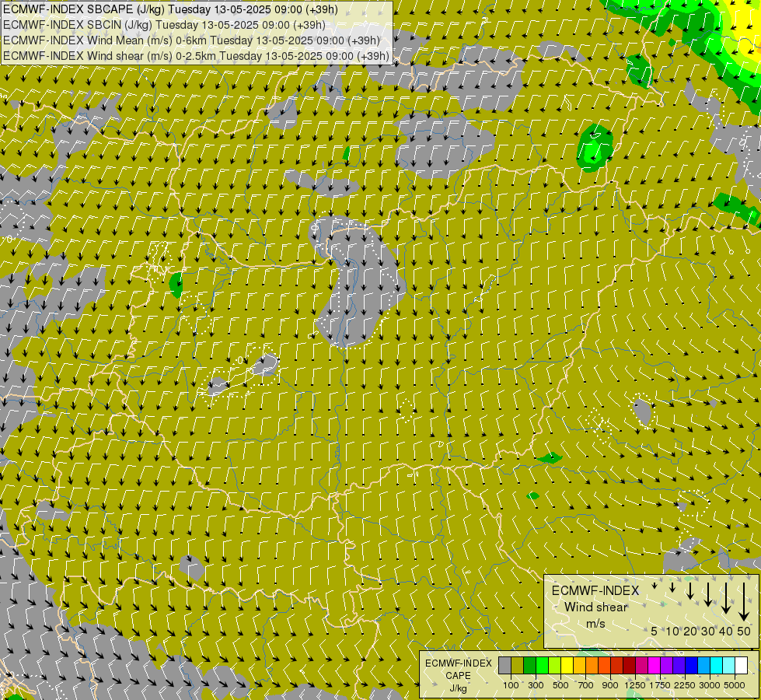Screen dimensions: 761x700
Task: Click the 3000 value on CAPE scale
Action: [x=710, y=685]
